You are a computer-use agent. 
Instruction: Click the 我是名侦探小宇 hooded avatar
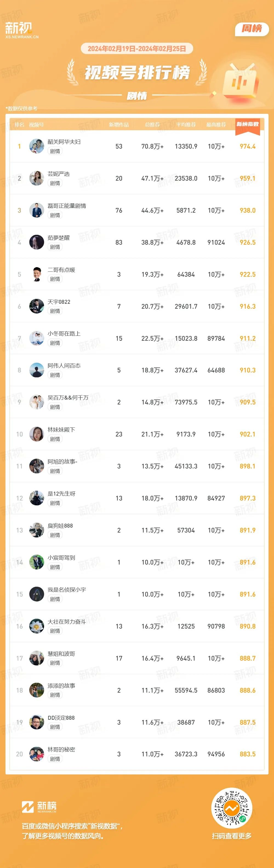(36, 594)
